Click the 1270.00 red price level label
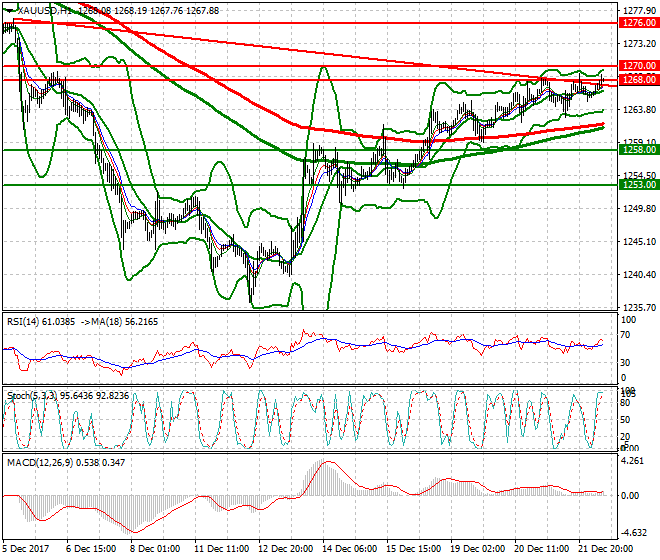Screen dimensions: 660x560 point(639,66)
